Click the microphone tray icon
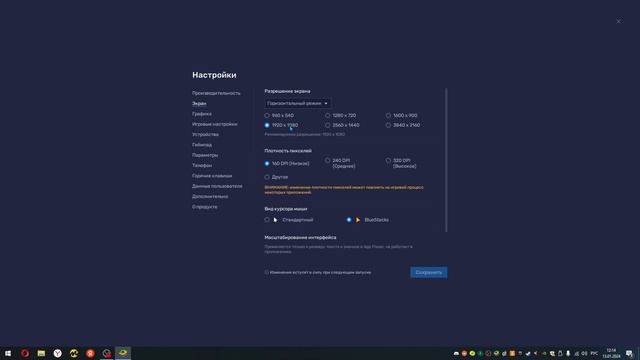This screenshot has width=640, height=360. point(568,353)
